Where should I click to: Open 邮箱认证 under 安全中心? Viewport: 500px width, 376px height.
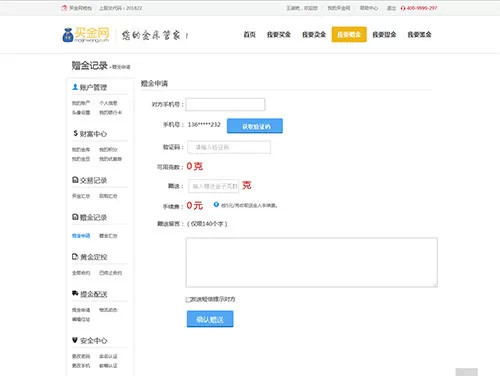coord(108,365)
